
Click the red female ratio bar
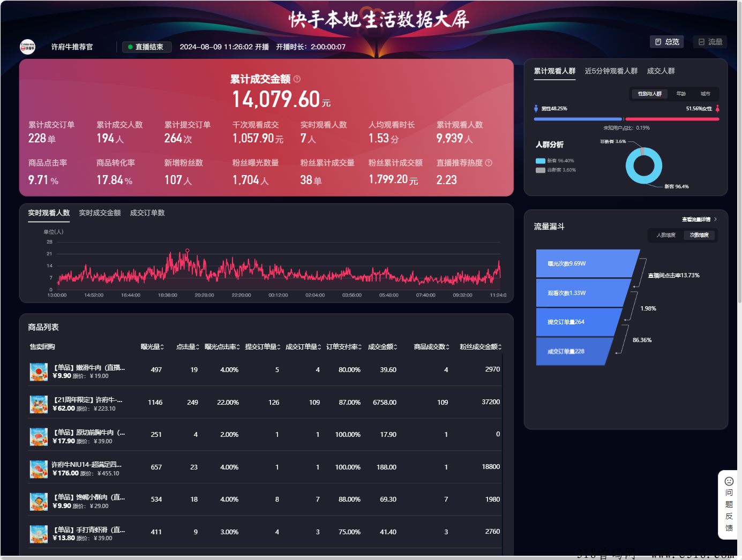(672, 119)
